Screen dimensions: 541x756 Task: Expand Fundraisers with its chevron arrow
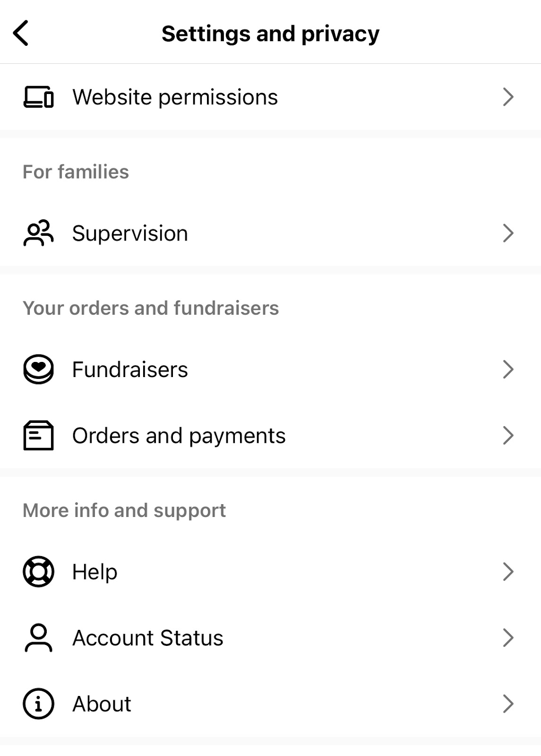(x=508, y=369)
